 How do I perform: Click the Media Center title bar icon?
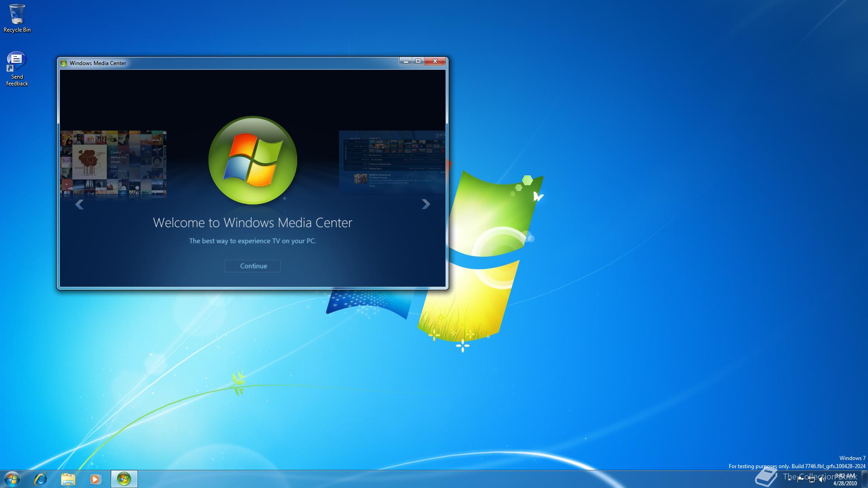click(x=64, y=63)
